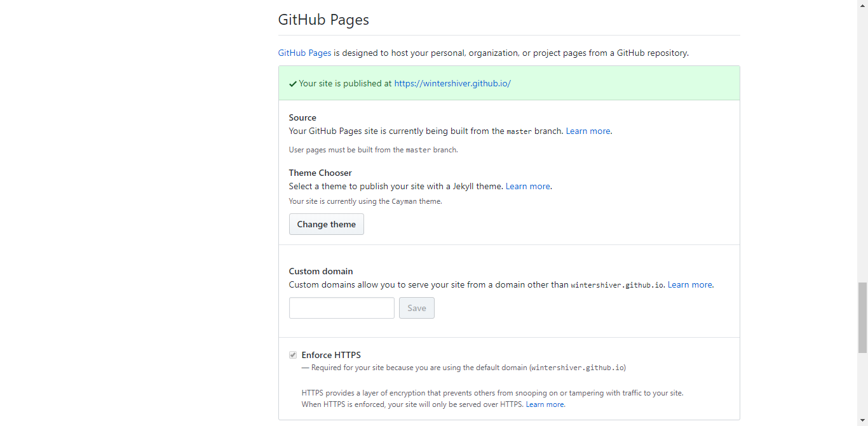Open Learn more link in Source section
Screen dimensions: 868x426
588,131
